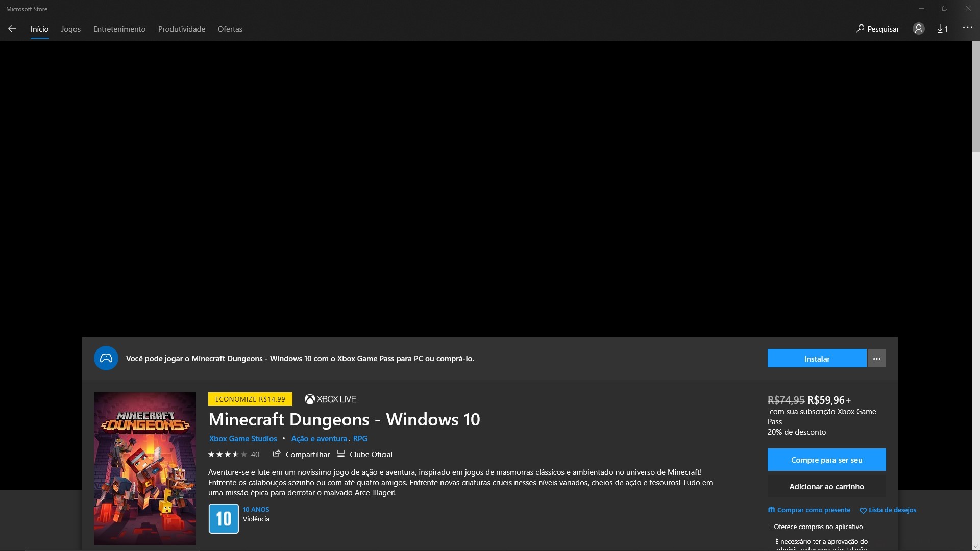
Task: Click the blue Instalar button
Action: click(x=817, y=359)
